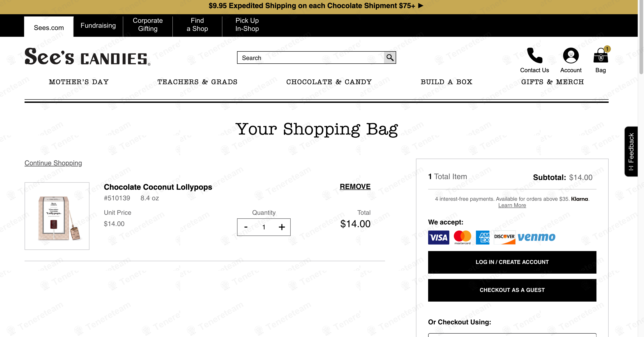
Task: Click into the Search input field
Action: tap(310, 58)
